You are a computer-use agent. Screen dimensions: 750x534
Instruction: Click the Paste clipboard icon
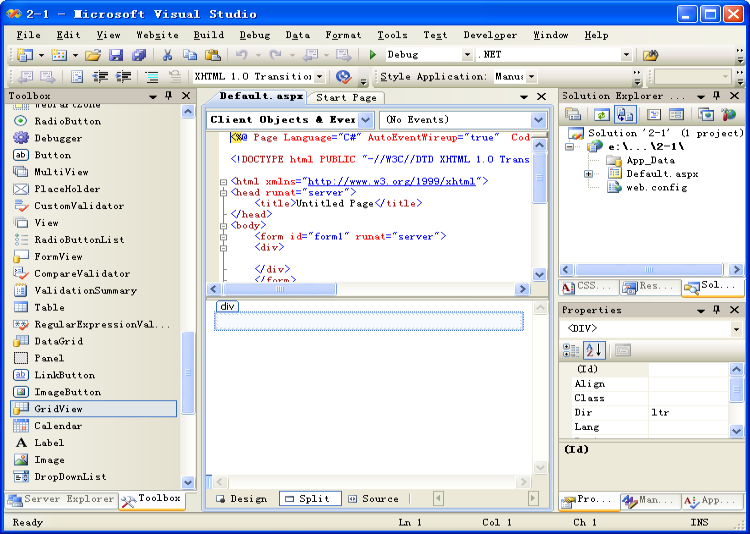point(213,55)
